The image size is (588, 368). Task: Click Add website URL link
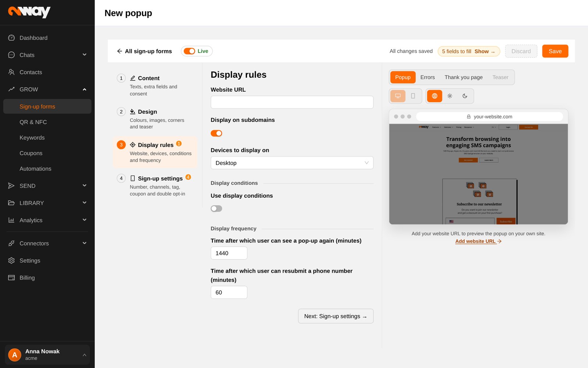tap(478, 241)
